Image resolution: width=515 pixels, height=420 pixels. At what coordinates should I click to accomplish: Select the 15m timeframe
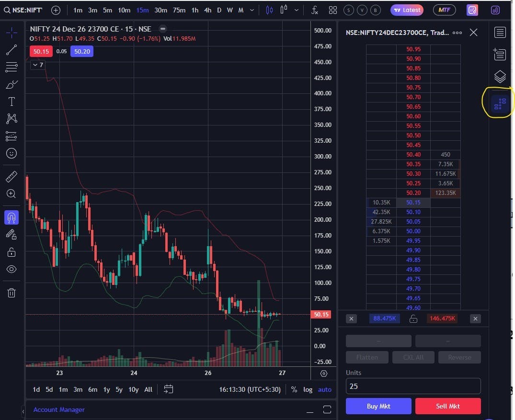tap(143, 10)
